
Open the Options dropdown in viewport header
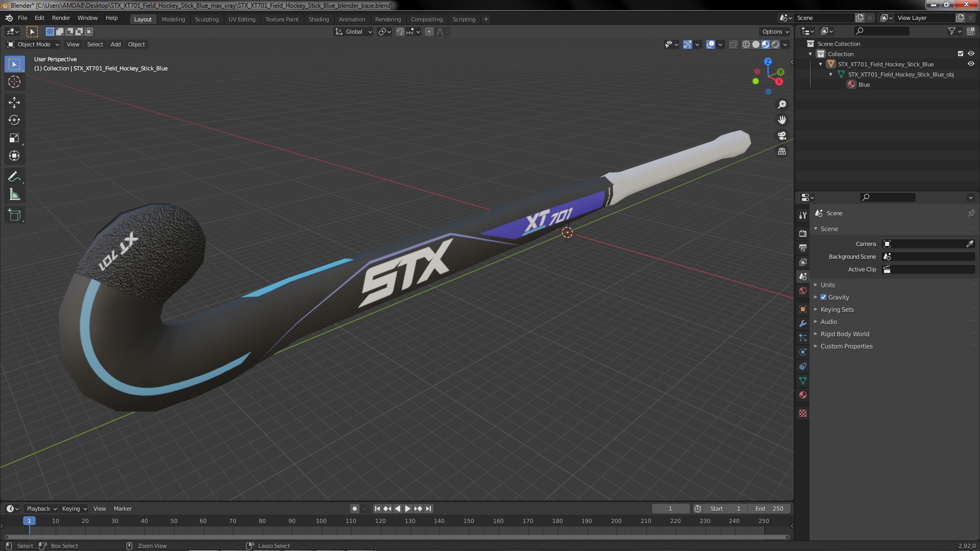(775, 32)
